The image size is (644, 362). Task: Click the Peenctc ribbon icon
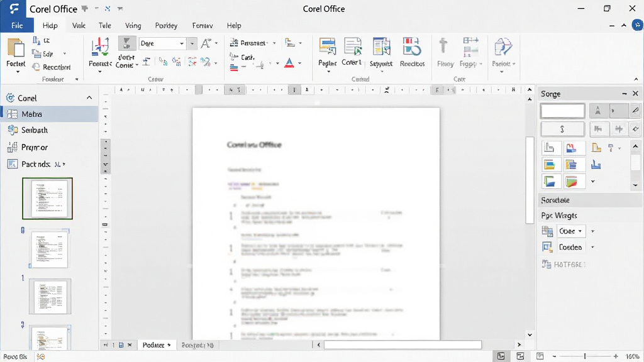tap(100, 52)
